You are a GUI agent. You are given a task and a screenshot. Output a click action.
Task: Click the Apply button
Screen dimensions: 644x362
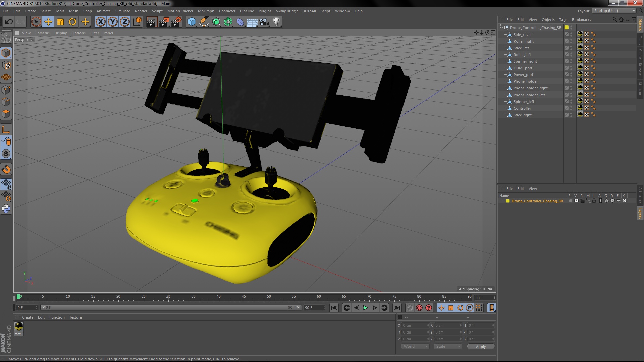481,347
